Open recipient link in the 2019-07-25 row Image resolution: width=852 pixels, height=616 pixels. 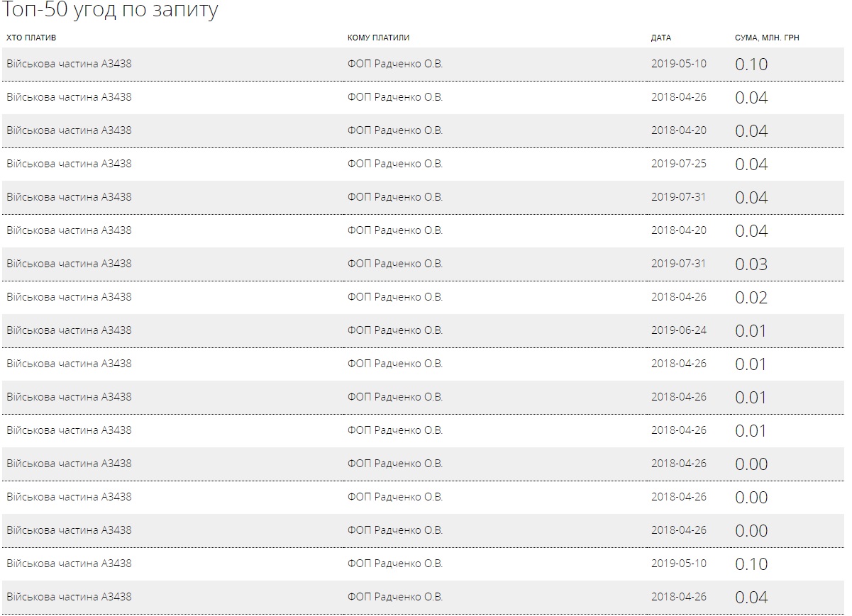(x=394, y=164)
